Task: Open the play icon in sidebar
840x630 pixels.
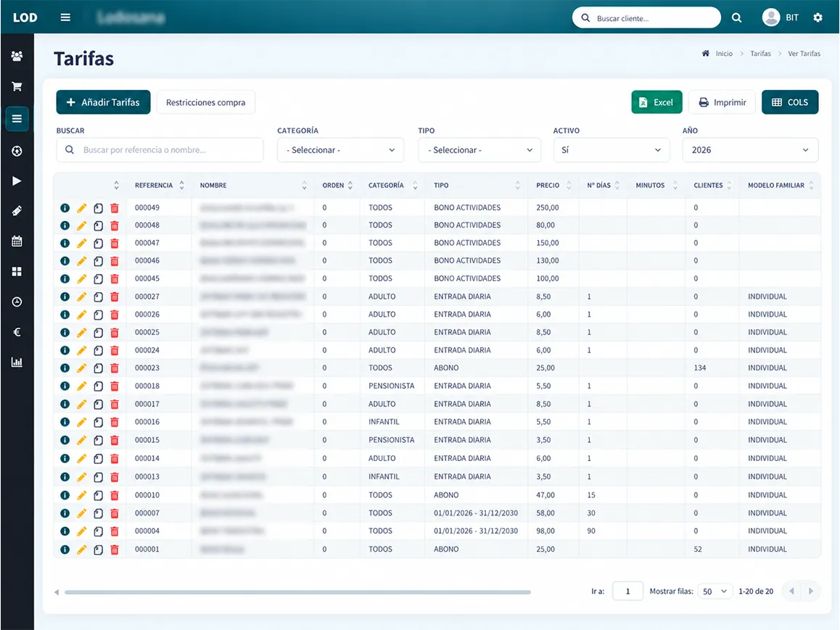Action: [x=17, y=181]
